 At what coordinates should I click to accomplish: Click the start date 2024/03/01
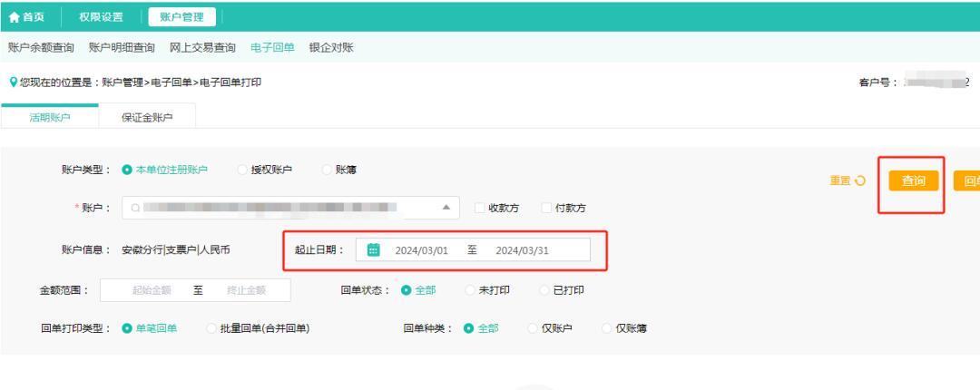tap(422, 250)
